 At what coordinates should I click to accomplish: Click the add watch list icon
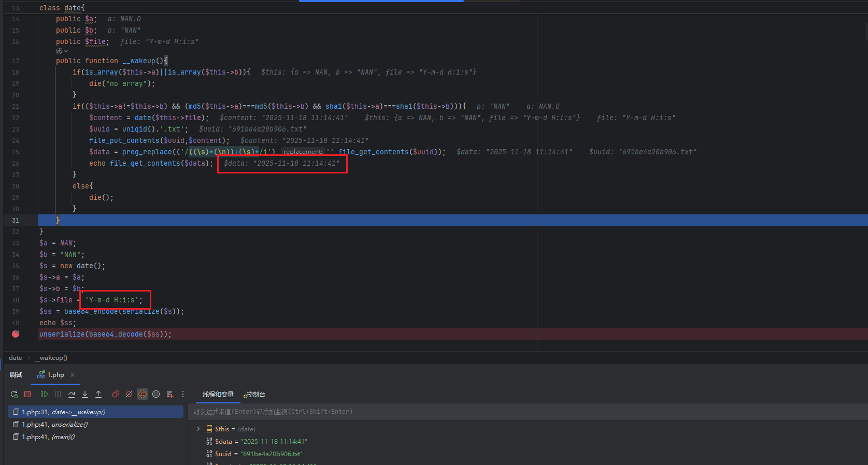click(169, 395)
